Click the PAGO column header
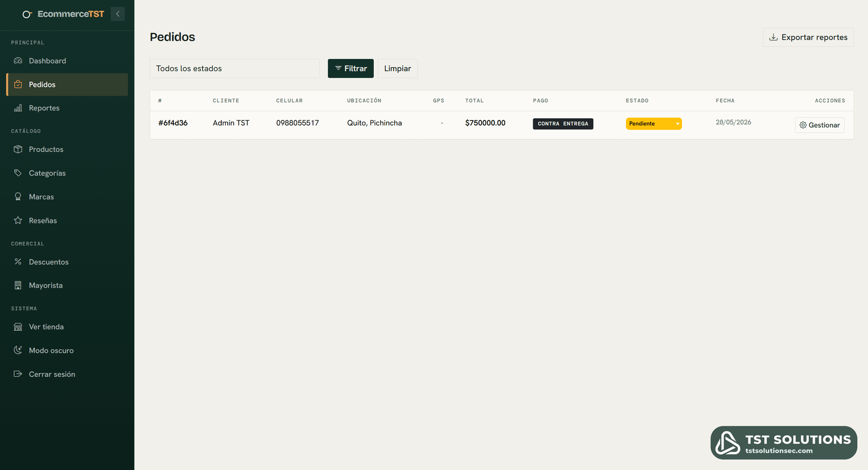 (540, 101)
